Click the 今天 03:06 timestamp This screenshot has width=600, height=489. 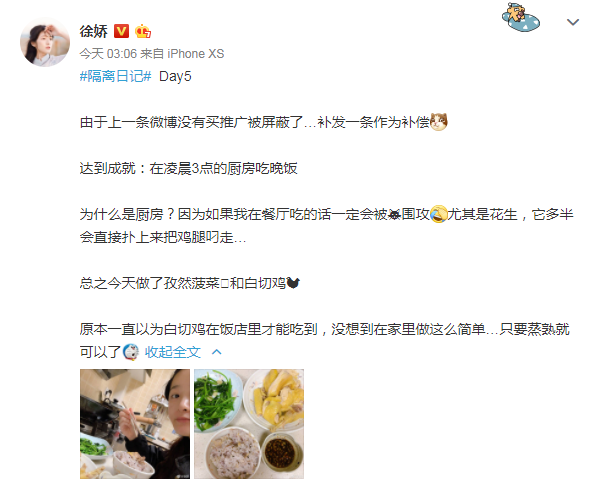(x=108, y=54)
